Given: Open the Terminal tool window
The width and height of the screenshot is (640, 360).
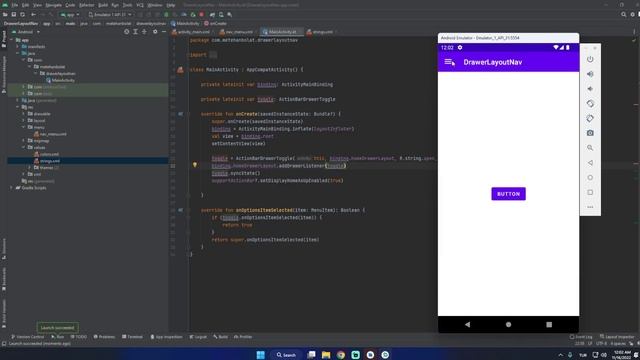Looking at the screenshot, I should [132, 337].
